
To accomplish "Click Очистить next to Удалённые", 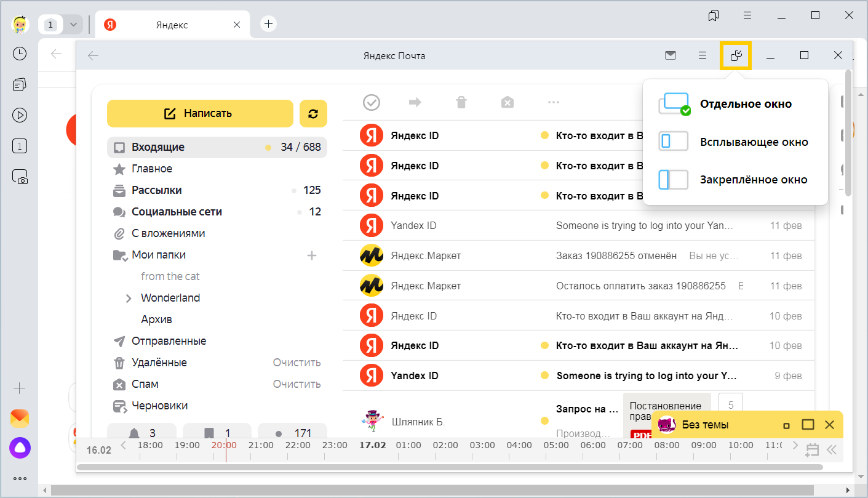I will click(x=297, y=363).
